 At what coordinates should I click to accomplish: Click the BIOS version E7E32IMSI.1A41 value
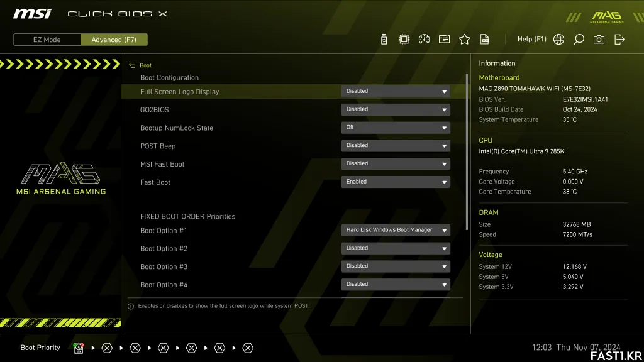(x=586, y=99)
